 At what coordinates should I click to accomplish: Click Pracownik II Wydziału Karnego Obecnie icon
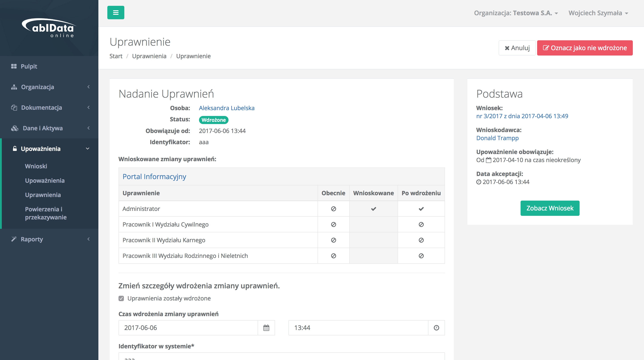(333, 240)
